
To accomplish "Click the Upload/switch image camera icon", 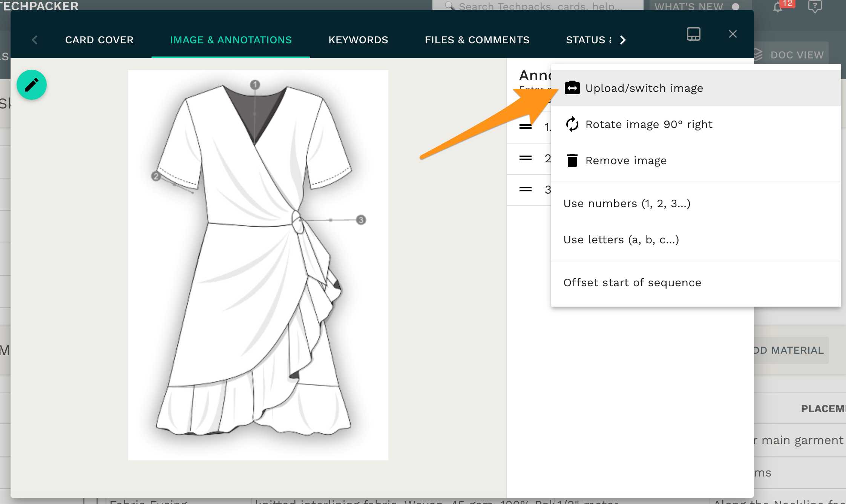I will (572, 88).
